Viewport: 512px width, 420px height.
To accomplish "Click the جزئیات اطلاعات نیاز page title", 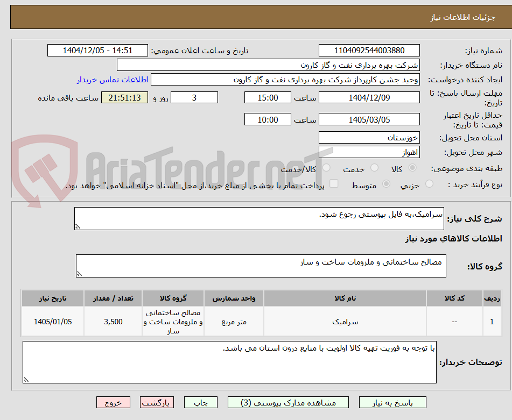I will (462, 17).
